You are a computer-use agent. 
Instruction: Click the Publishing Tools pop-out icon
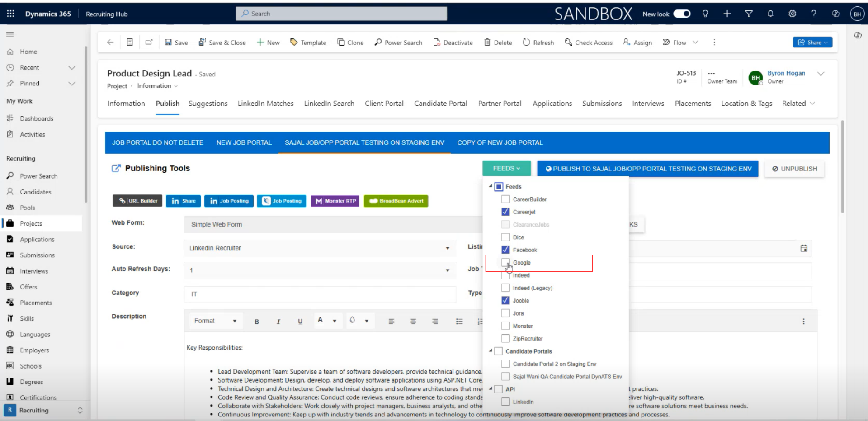coord(116,168)
